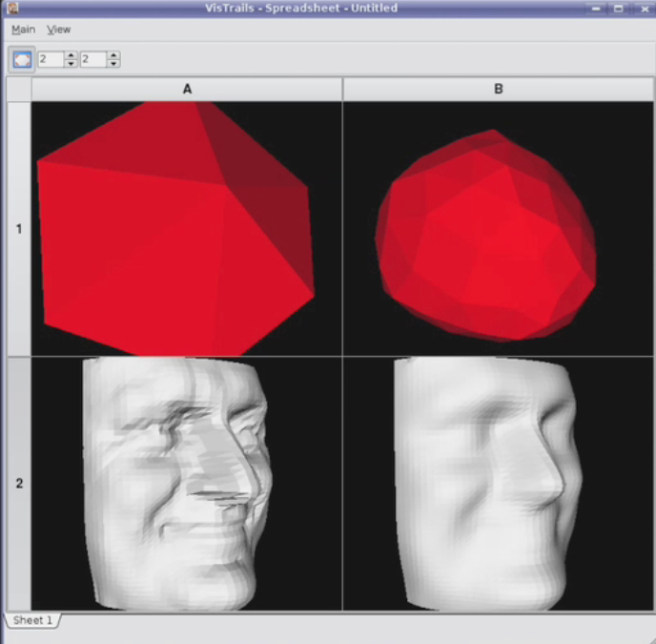Decrease the row count with down arrow

[x=71, y=63]
